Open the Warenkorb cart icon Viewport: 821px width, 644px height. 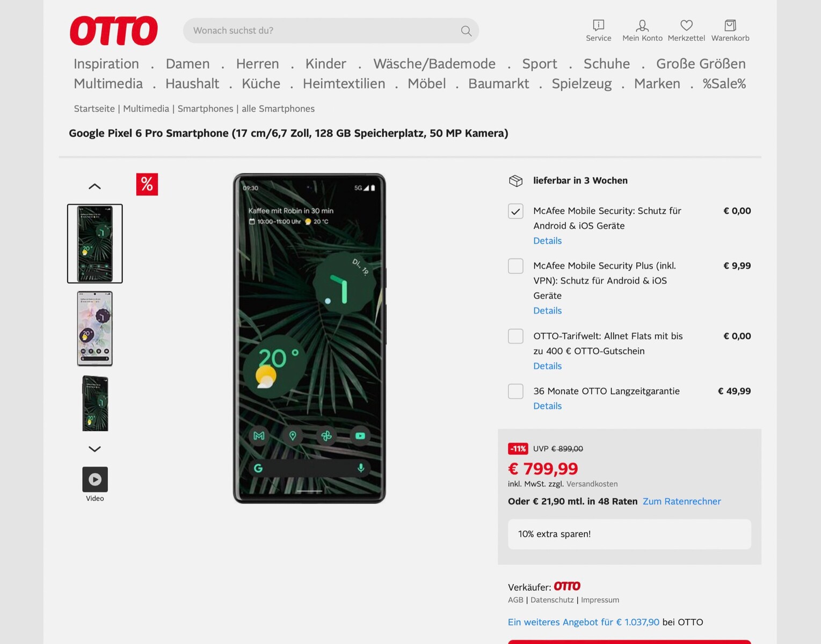[x=730, y=31]
